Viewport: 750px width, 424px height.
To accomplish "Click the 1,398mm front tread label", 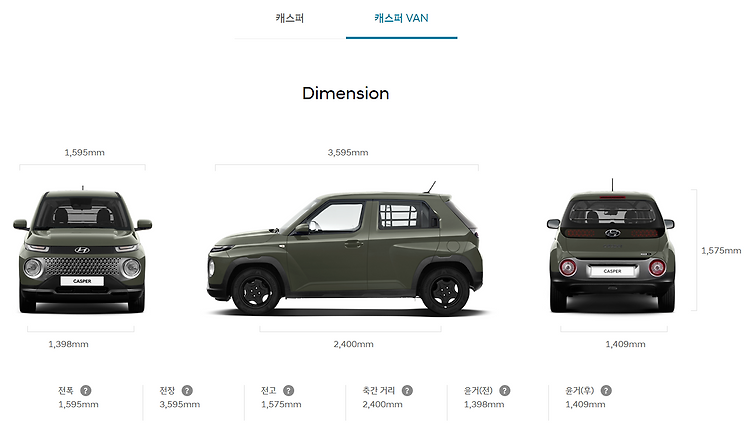I will coord(68,344).
